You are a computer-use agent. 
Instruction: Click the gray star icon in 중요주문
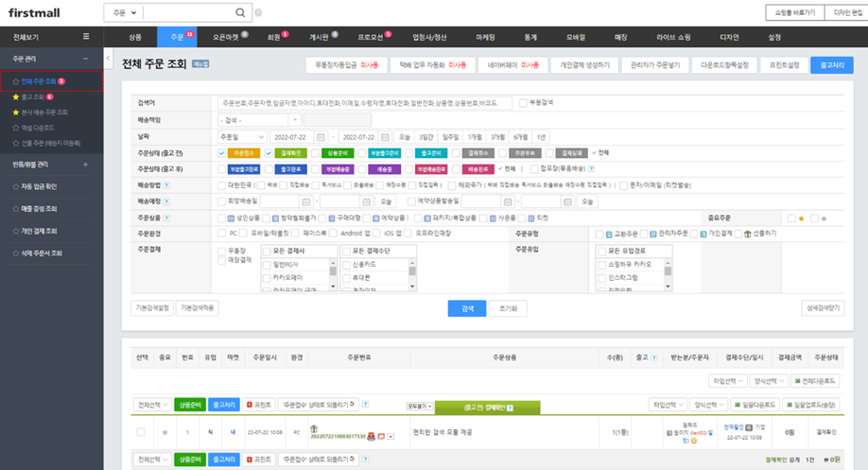click(824, 218)
